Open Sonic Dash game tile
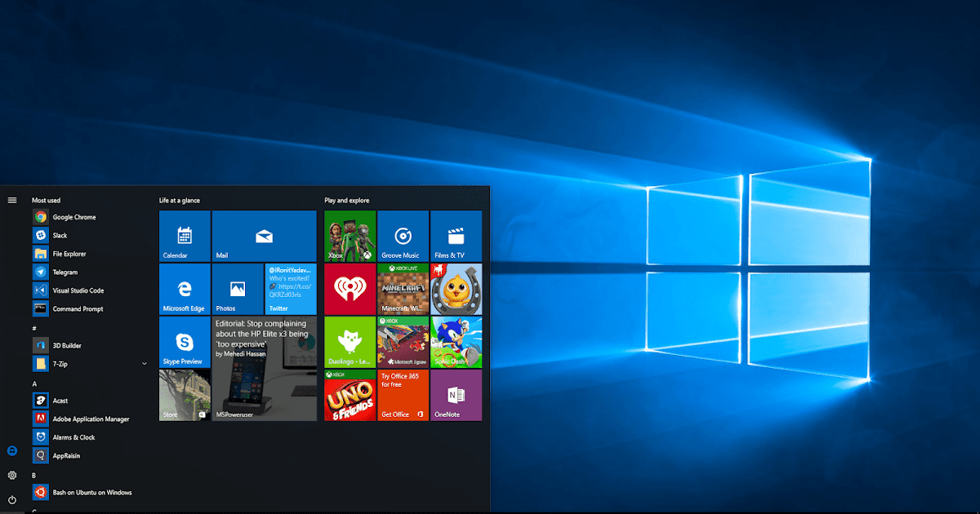The width and height of the screenshot is (980, 514). 456,342
